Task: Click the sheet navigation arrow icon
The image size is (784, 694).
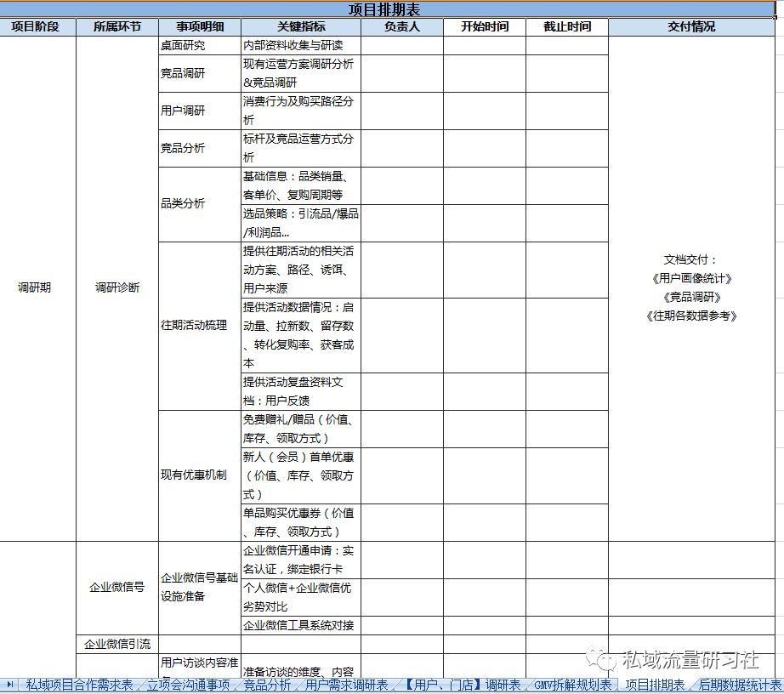Action: coord(9,684)
